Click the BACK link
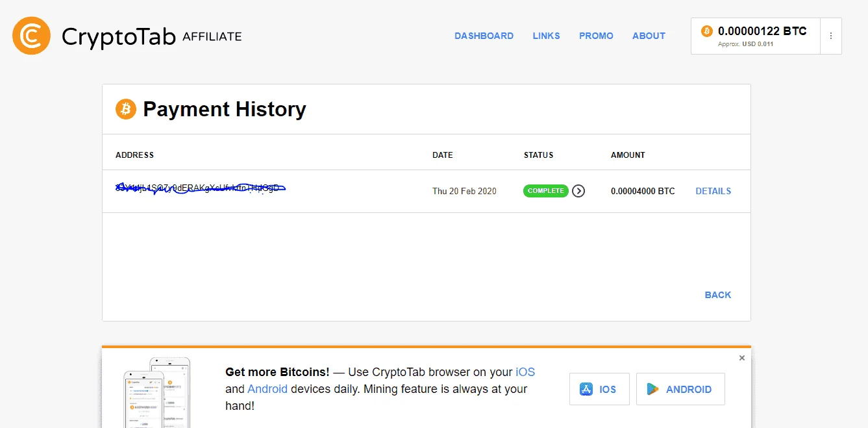Screen dimensions: 868x428 click(x=718, y=295)
